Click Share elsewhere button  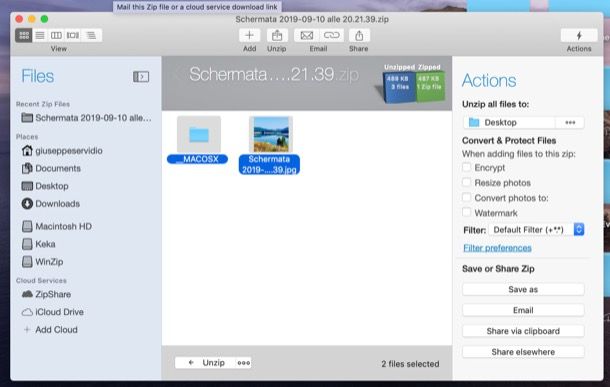coord(523,352)
